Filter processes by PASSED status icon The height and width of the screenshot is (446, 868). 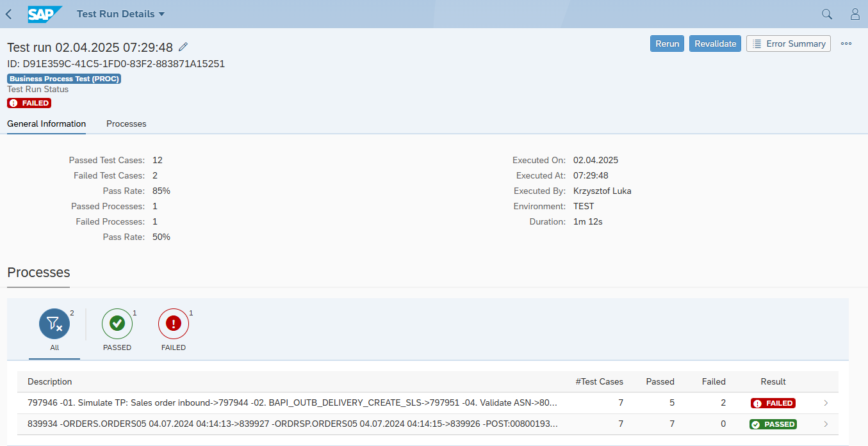pyautogui.click(x=117, y=324)
